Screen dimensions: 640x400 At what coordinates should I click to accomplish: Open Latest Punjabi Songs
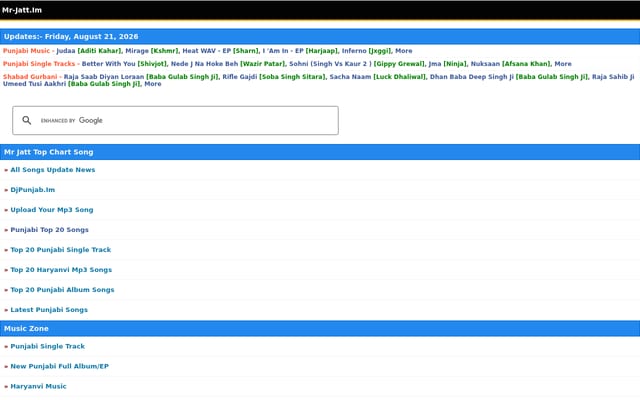tap(49, 310)
